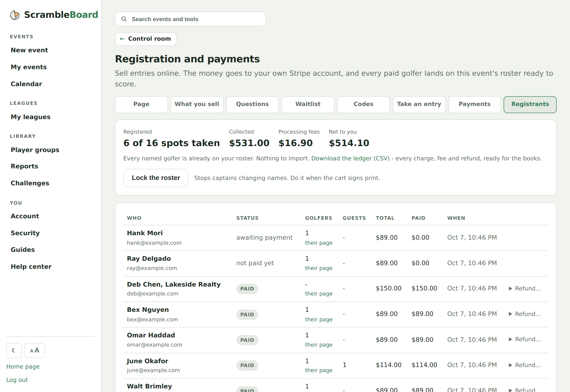This screenshot has width=570, height=392.
Task: Expand the Refund option for June Okafor
Action: click(525, 365)
